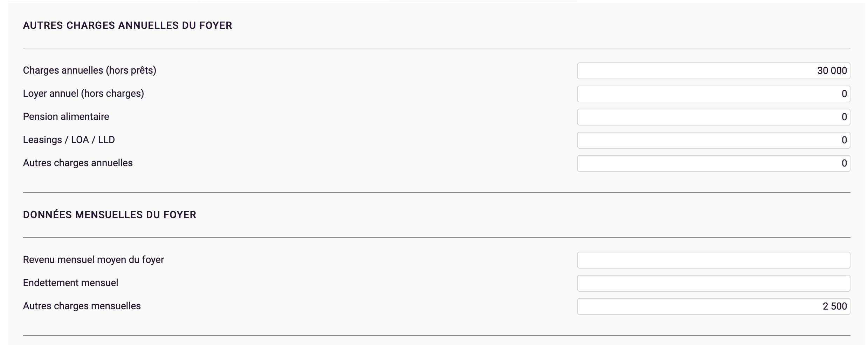Click the 'Autres charges annuelles' label text

tap(78, 163)
